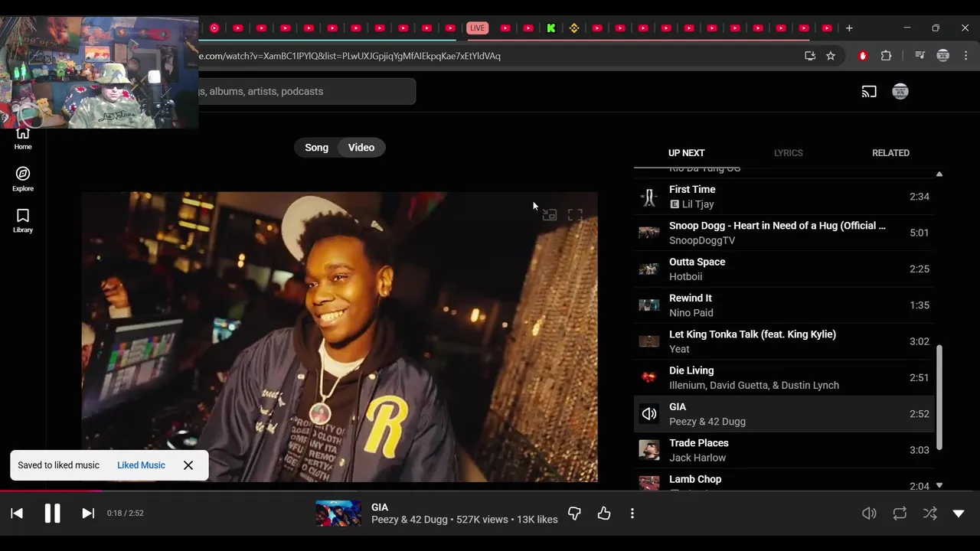Dislike the song GIA
Screen dimensions: 980x551
pyautogui.click(x=574, y=514)
